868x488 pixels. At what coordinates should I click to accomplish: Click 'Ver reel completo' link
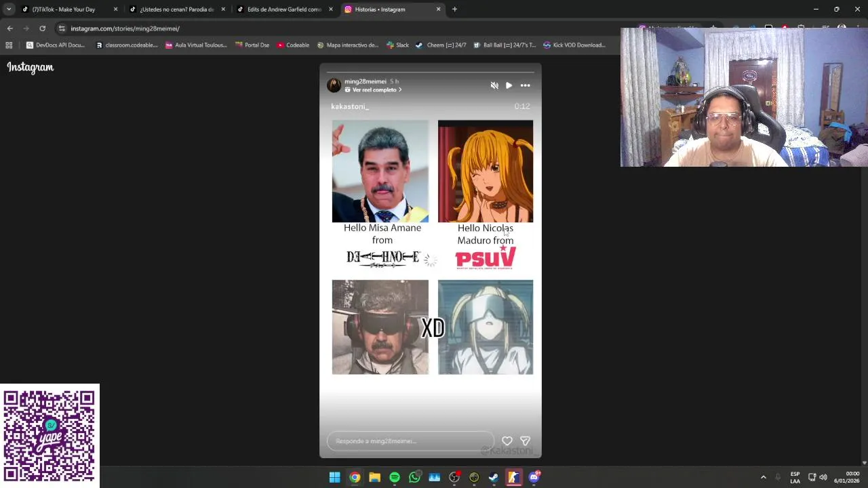point(373,90)
